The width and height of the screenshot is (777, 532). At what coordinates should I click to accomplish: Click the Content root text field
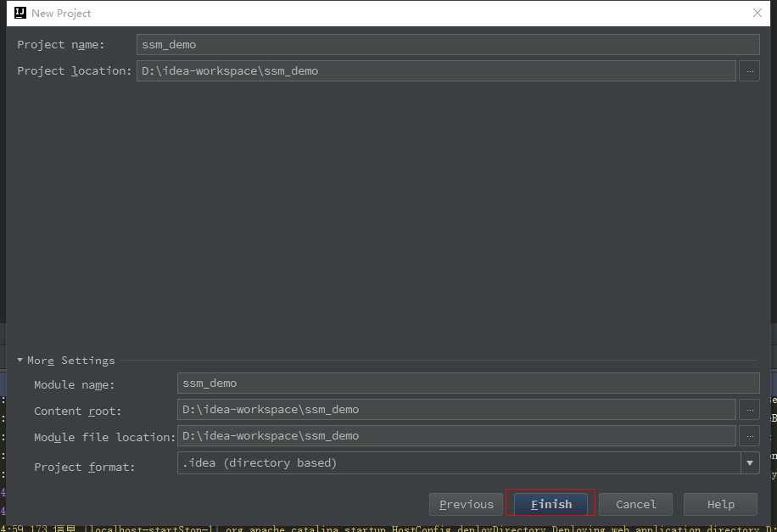[x=456, y=410]
